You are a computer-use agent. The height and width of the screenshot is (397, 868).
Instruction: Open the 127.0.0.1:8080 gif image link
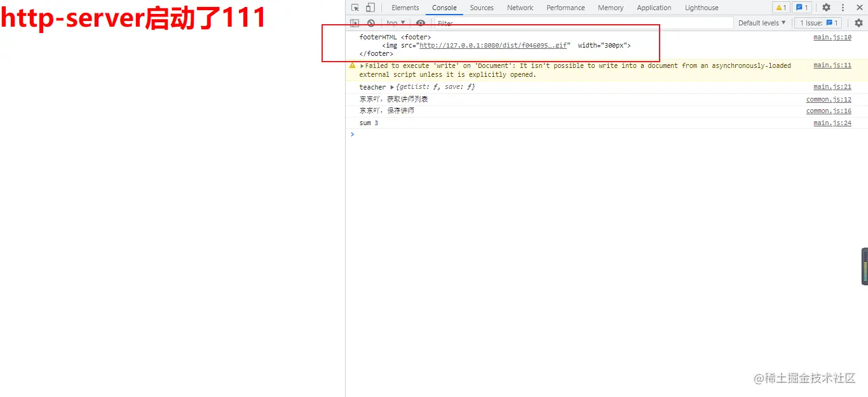point(492,46)
